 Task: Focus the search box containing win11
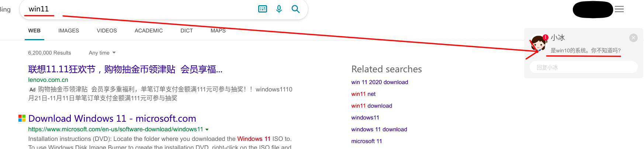point(140,9)
